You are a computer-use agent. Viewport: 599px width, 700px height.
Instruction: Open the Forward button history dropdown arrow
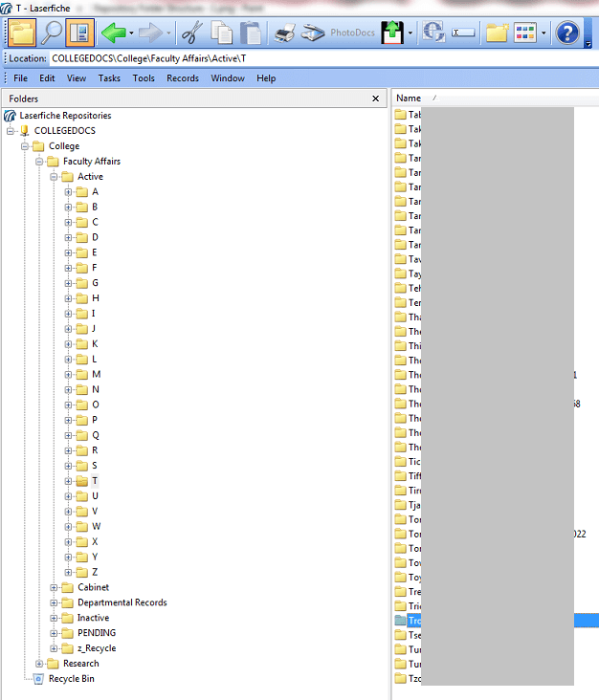pyautogui.click(x=168, y=33)
